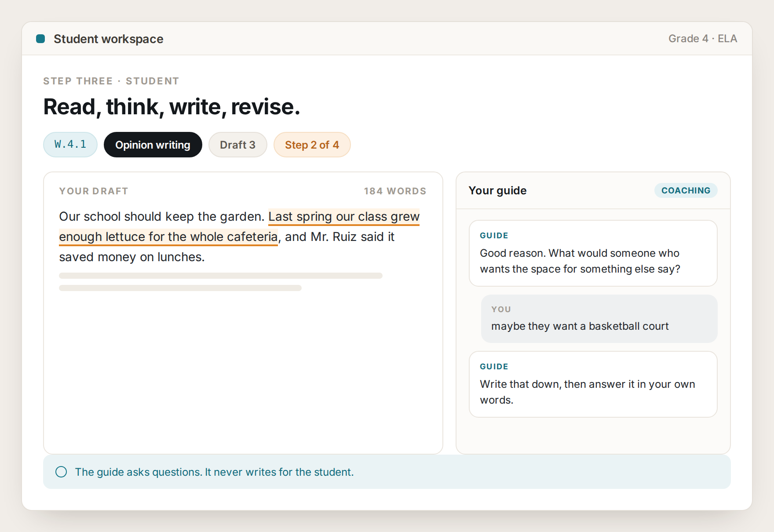
Task: Click the first placeholder line in draft
Action: (221, 276)
